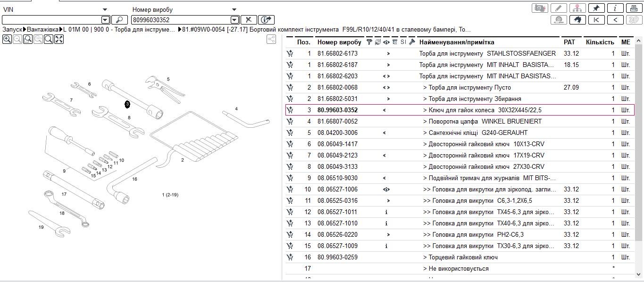The image size is (644, 282).
Task: Select row Двосторонній гайковий ключ 10X13-CRV
Action: (460, 144)
